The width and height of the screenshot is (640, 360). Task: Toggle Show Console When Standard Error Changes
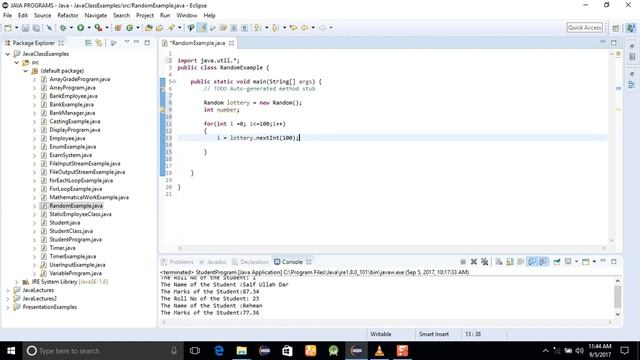point(543,262)
